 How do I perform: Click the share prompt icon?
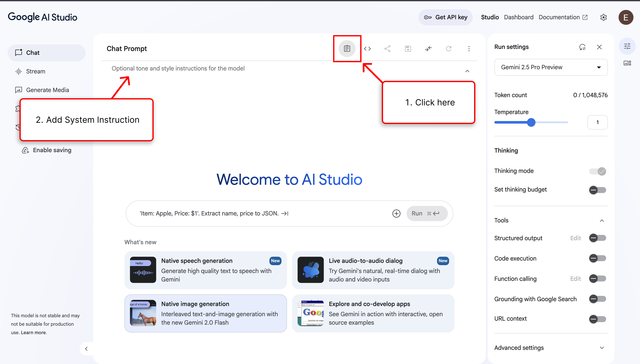[387, 49]
